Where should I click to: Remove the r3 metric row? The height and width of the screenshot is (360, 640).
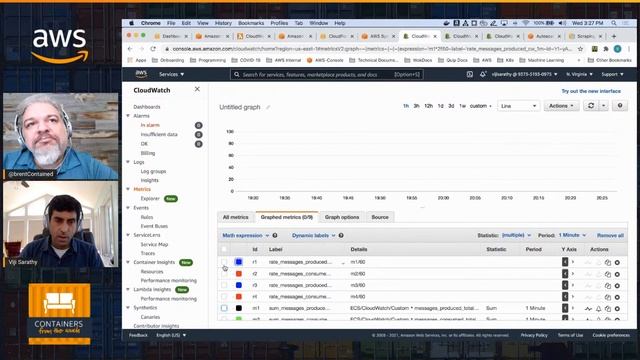point(617,285)
